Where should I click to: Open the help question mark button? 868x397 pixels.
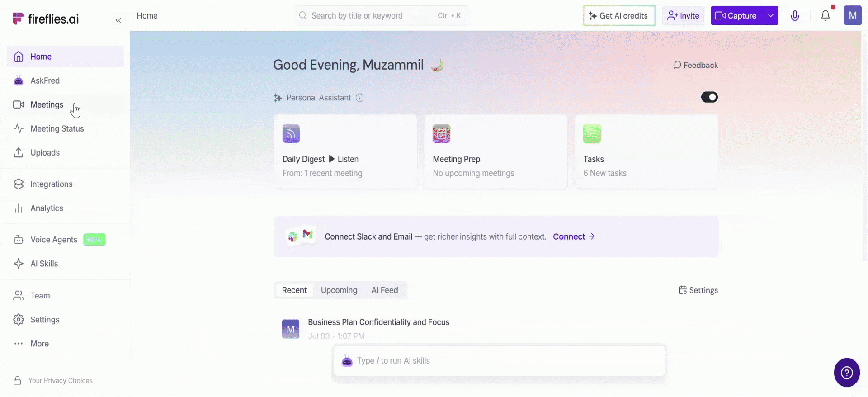click(847, 373)
